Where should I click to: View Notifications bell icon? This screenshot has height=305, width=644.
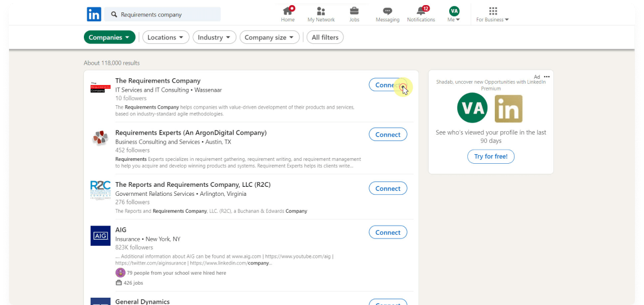(421, 15)
